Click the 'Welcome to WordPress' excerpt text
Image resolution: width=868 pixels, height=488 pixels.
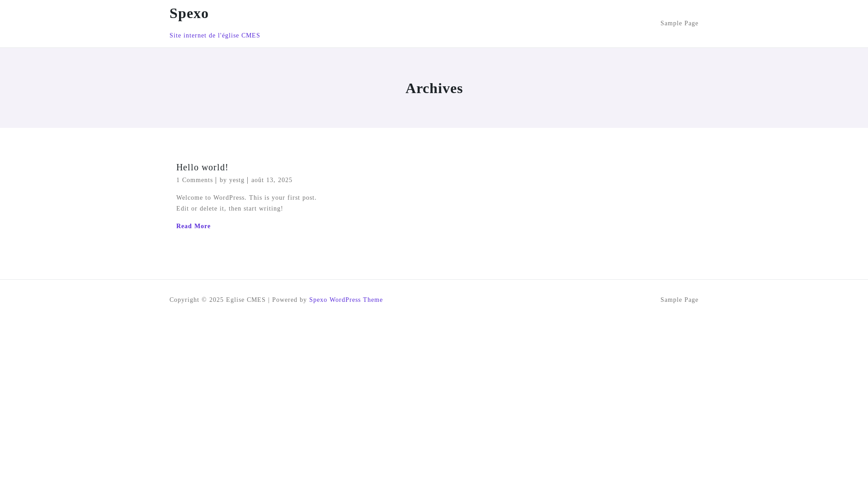click(x=246, y=203)
